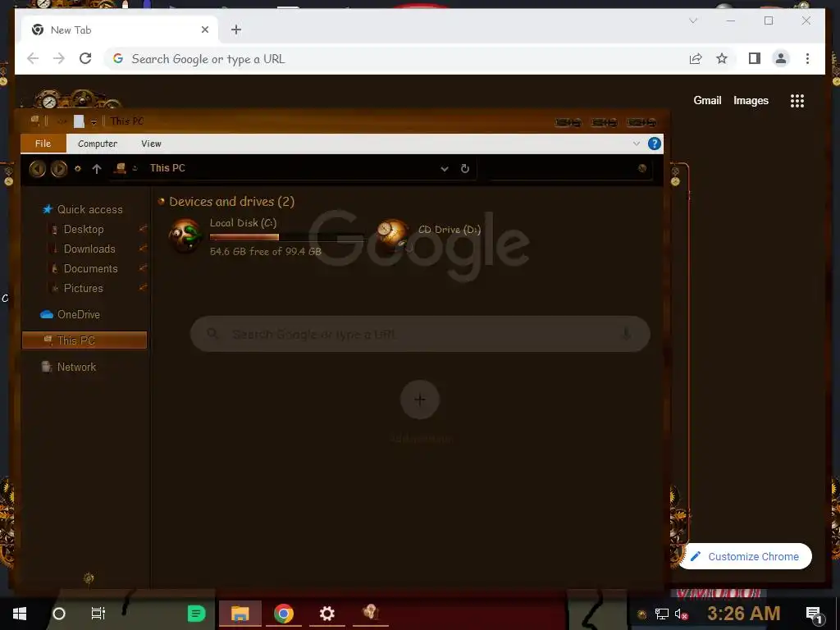Open green notes app on taskbar
The height and width of the screenshot is (630, 840).
196,614
